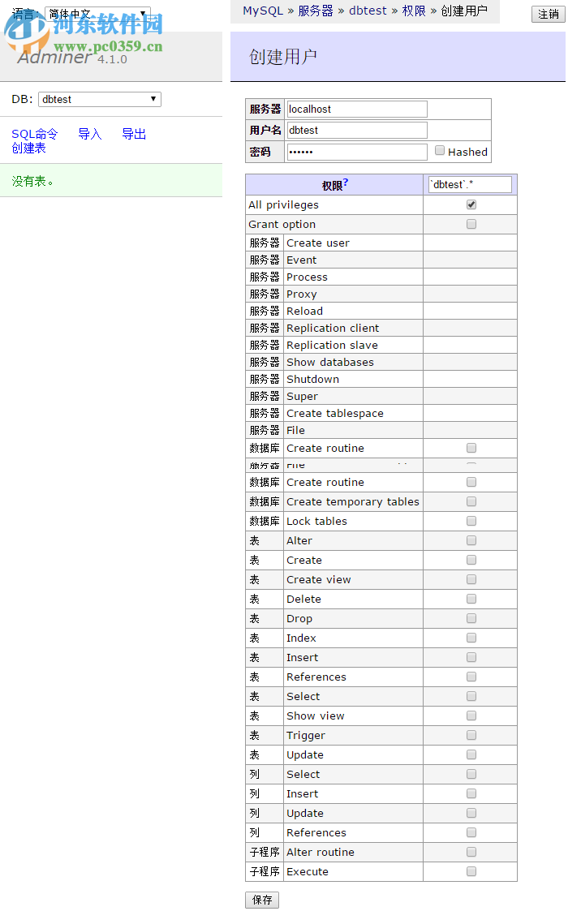Enable the Alter privilege for 表
The image size is (581, 924).
(x=471, y=540)
